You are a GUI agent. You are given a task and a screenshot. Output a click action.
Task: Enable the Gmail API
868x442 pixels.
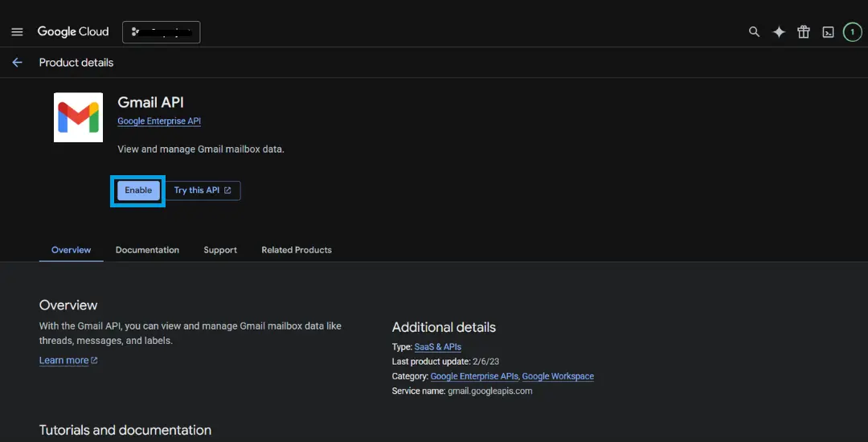[x=138, y=190]
